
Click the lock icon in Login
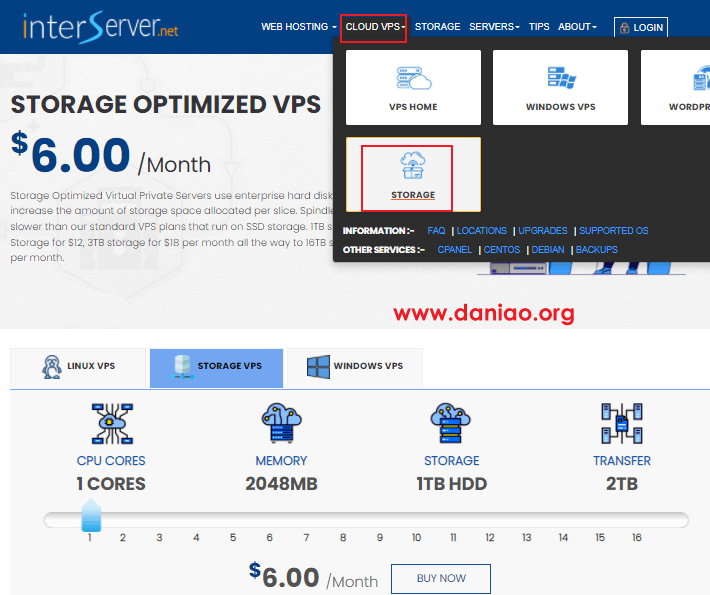point(624,28)
